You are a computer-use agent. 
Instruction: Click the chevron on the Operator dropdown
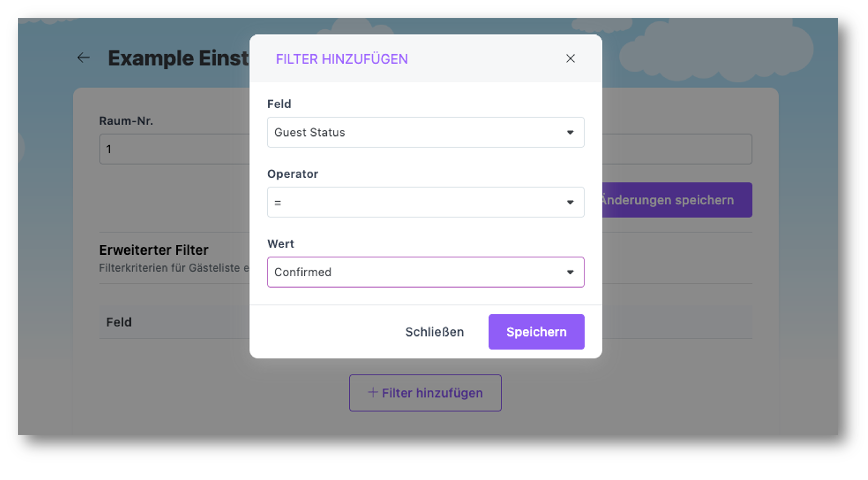coord(570,202)
